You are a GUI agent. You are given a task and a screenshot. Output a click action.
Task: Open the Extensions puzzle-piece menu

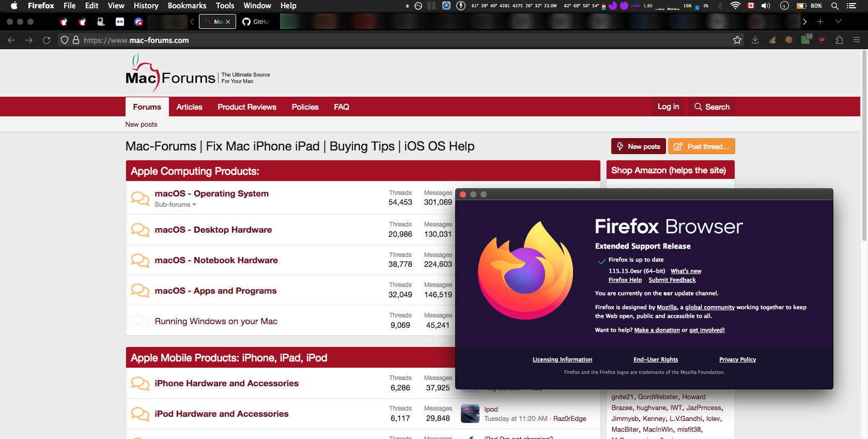tap(839, 40)
